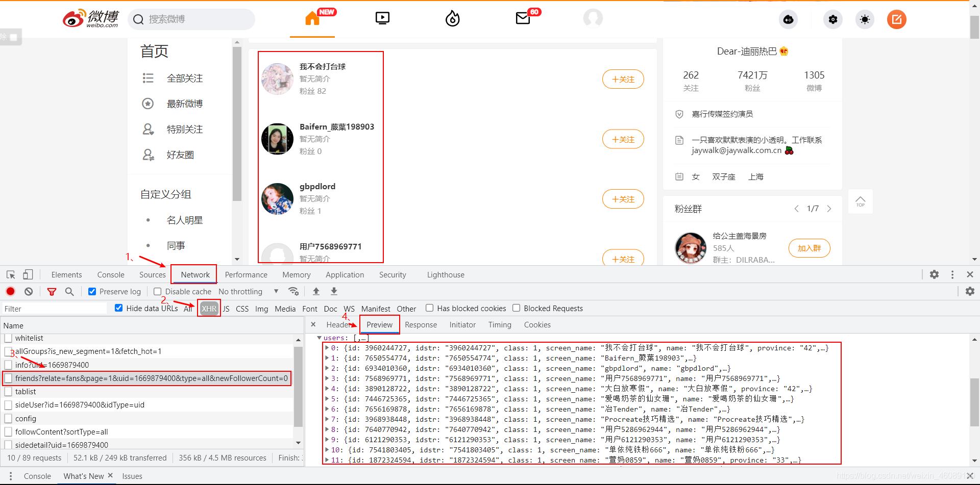Follow user gbpdlord
The image size is (980, 485).
[623, 199]
